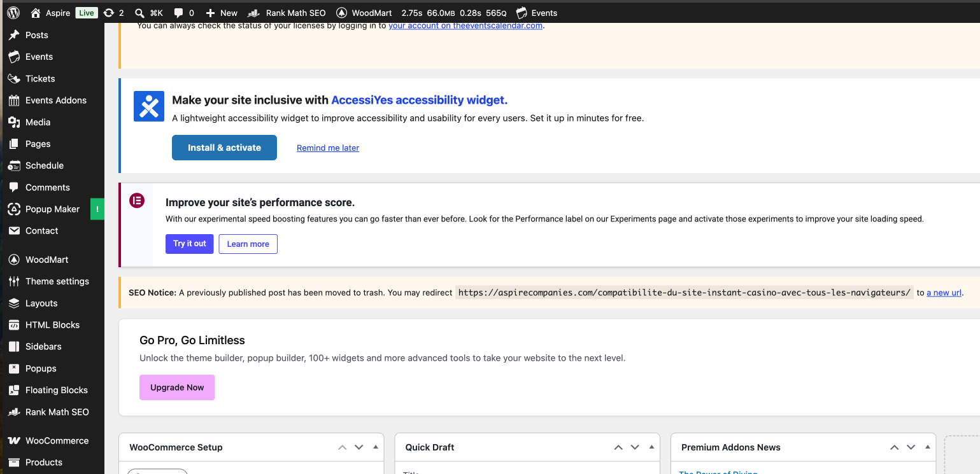
Task: Open Rank Math SEO label in sidebar
Action: [x=57, y=412]
